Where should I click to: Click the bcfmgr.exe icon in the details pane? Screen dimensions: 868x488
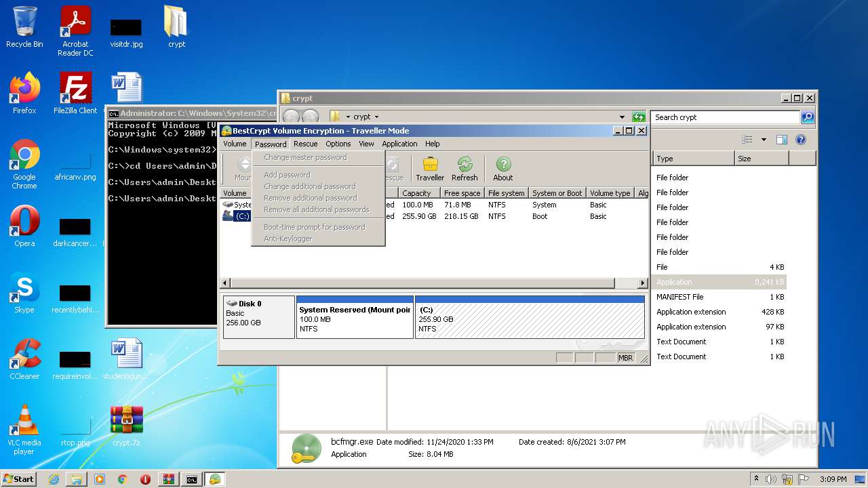pos(305,449)
